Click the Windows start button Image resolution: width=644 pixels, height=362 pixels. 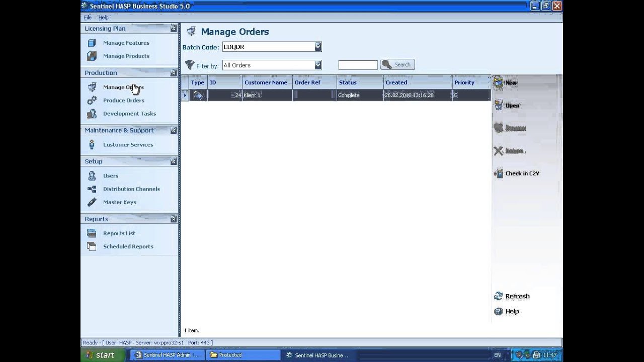pyautogui.click(x=101, y=355)
